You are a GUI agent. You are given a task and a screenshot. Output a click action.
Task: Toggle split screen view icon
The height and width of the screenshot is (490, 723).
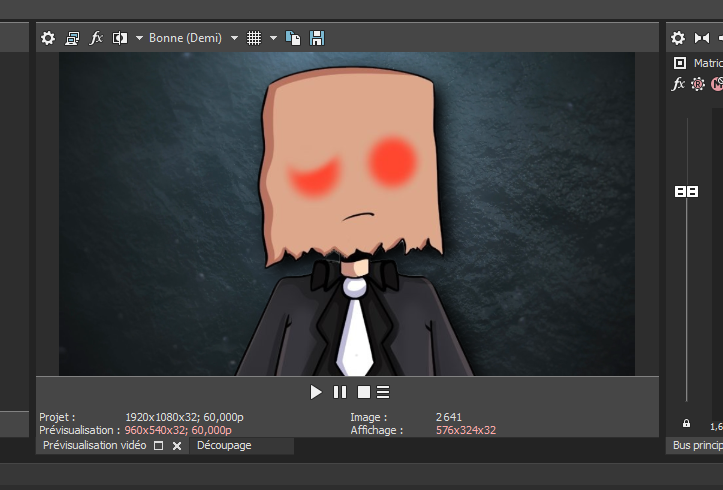click(120, 38)
